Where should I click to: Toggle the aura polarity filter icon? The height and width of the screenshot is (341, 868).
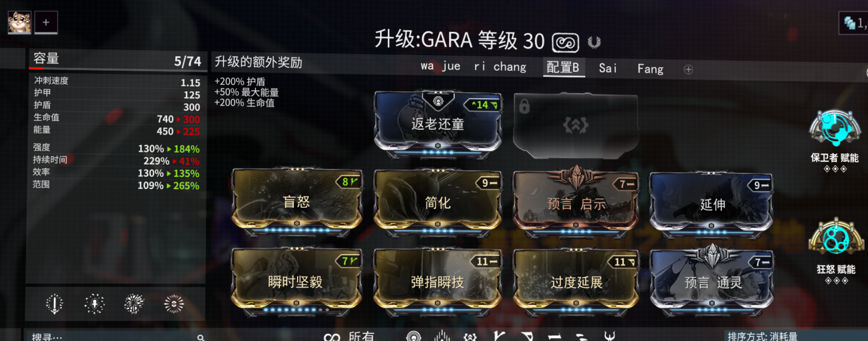413,336
